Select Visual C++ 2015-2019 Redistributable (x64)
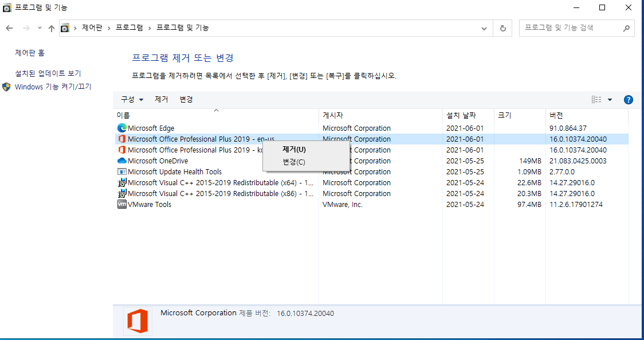 click(221, 182)
